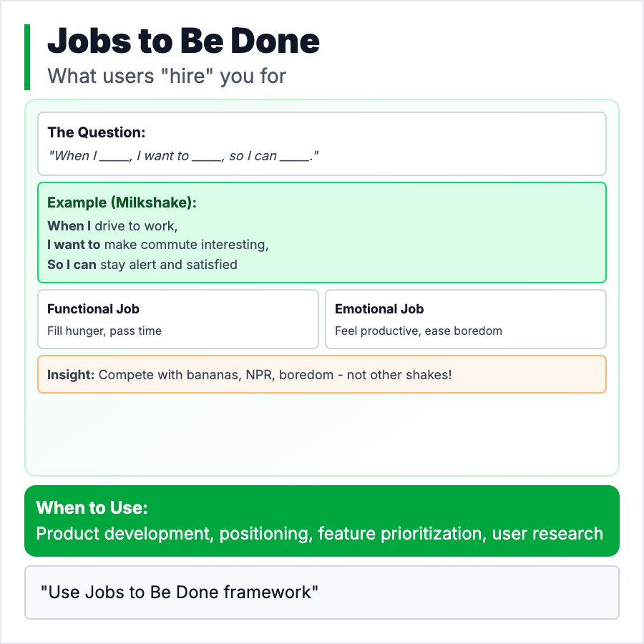This screenshot has width=644, height=644.
Task: Select the "Product development, positioning" text line
Action: (x=319, y=534)
